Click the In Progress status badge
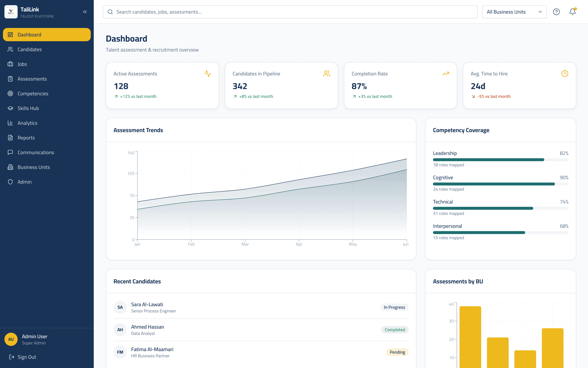Image resolution: width=588 pixels, height=368 pixels. pos(394,307)
